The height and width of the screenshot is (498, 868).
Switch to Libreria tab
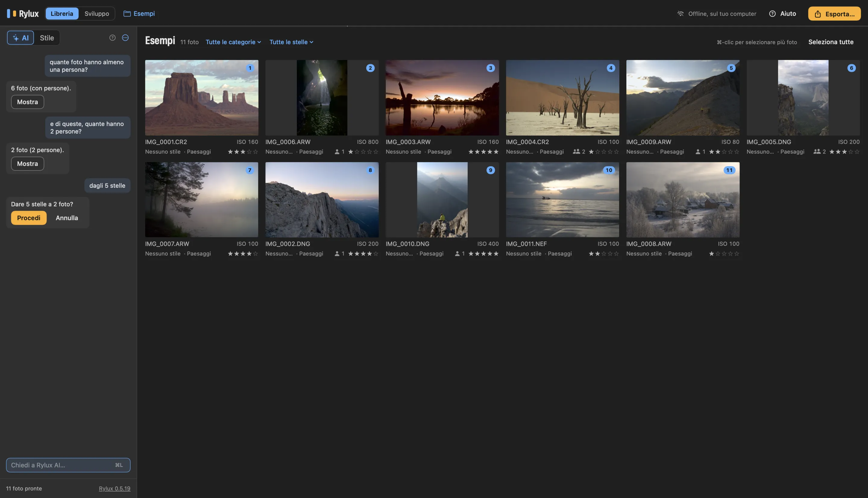pyautogui.click(x=62, y=14)
